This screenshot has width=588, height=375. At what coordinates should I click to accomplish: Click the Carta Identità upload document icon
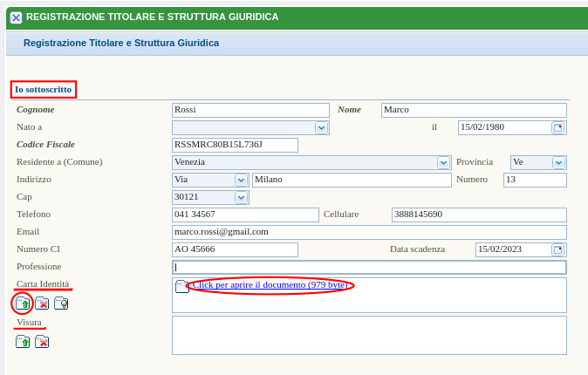pyautogui.click(x=23, y=303)
